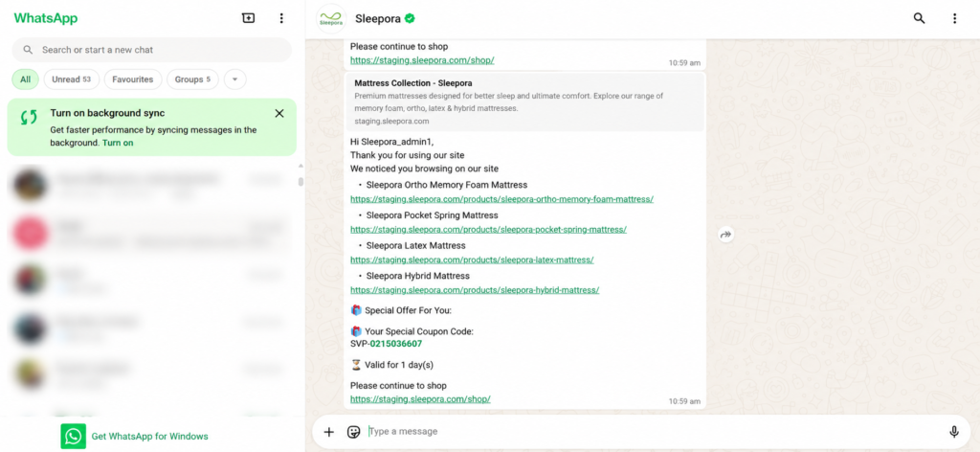Click Get WhatsApp for Windows
Screen dimensions: 980x452
coord(149,437)
